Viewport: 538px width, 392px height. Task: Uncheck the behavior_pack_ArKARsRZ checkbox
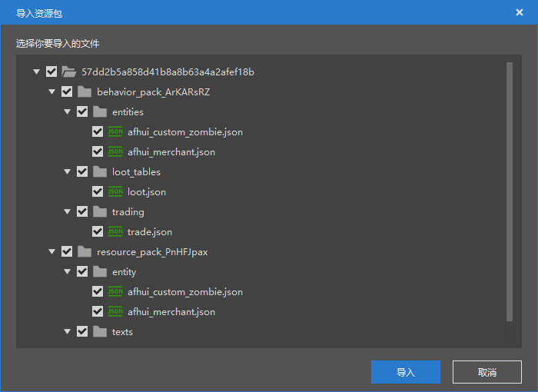click(67, 91)
